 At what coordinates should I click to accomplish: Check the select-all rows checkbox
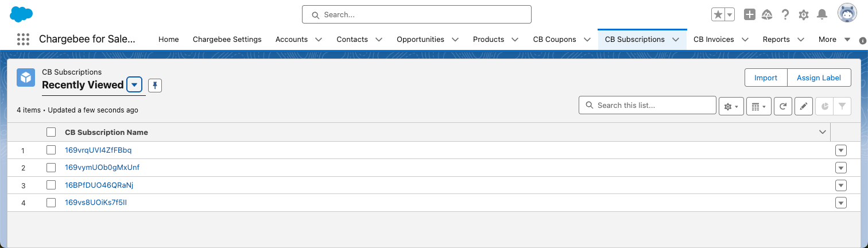click(51, 132)
